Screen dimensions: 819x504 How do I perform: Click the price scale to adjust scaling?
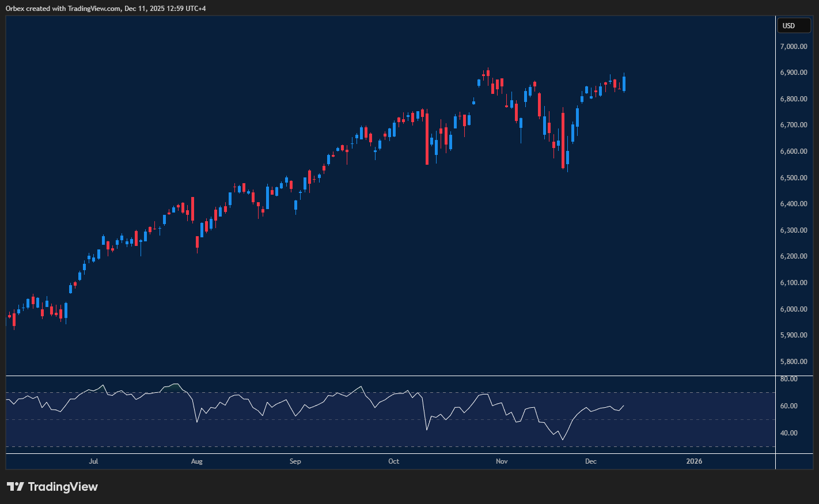tap(794, 230)
